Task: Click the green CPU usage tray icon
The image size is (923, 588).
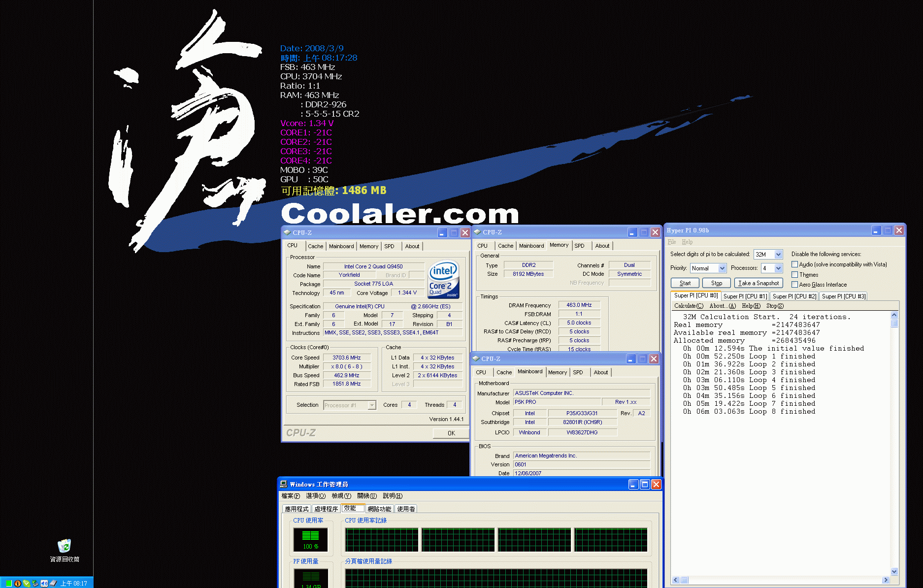Action: pos(9,584)
